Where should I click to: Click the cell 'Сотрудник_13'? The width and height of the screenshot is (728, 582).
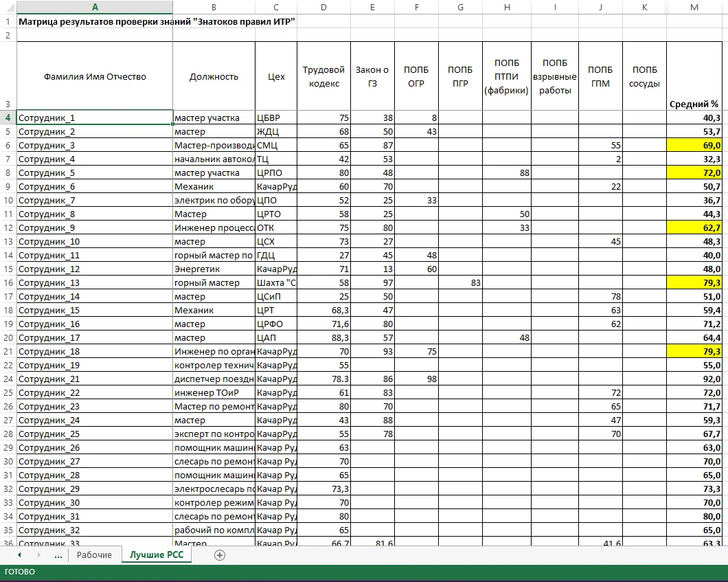(95, 283)
